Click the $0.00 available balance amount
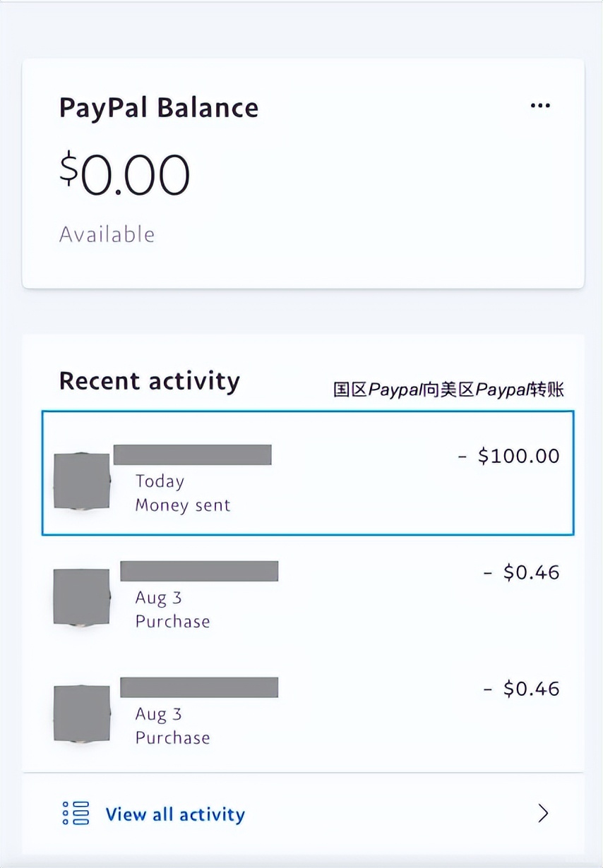The image size is (603, 868). point(125,174)
